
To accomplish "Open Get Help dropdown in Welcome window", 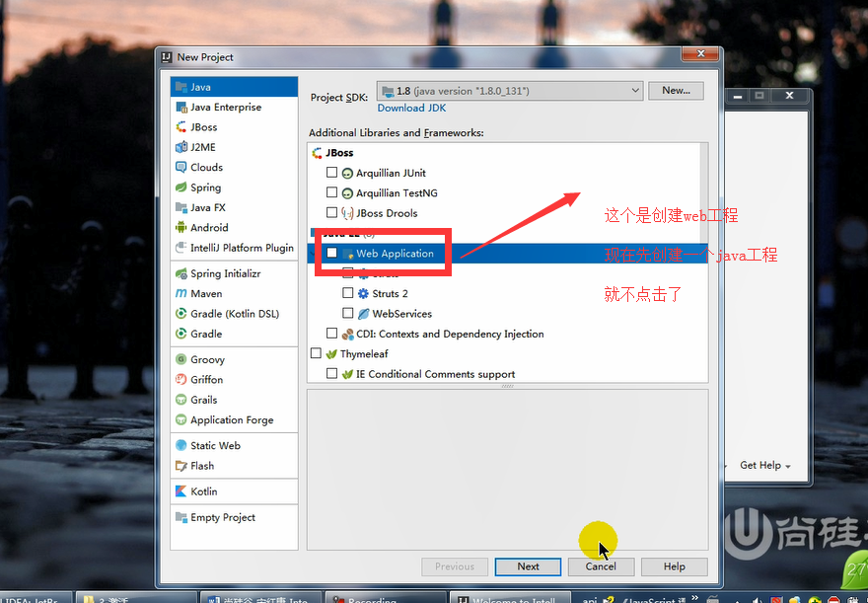I will 765,466.
